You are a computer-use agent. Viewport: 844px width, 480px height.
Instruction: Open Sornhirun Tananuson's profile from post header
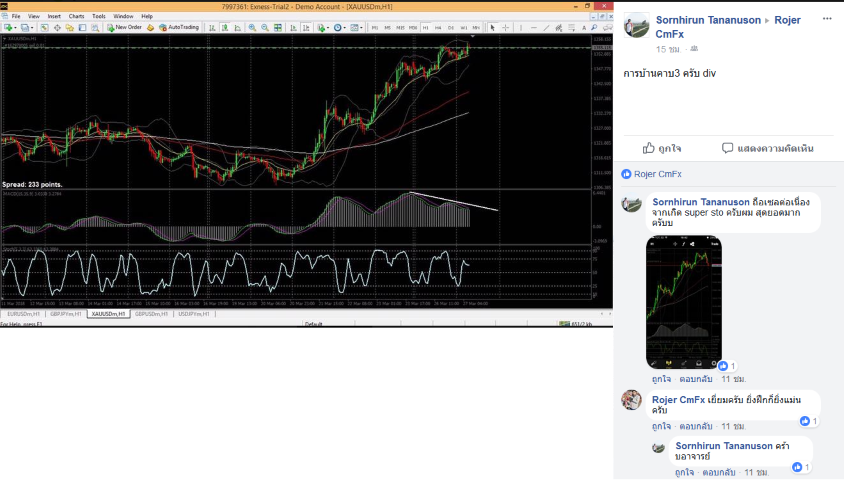708,20
